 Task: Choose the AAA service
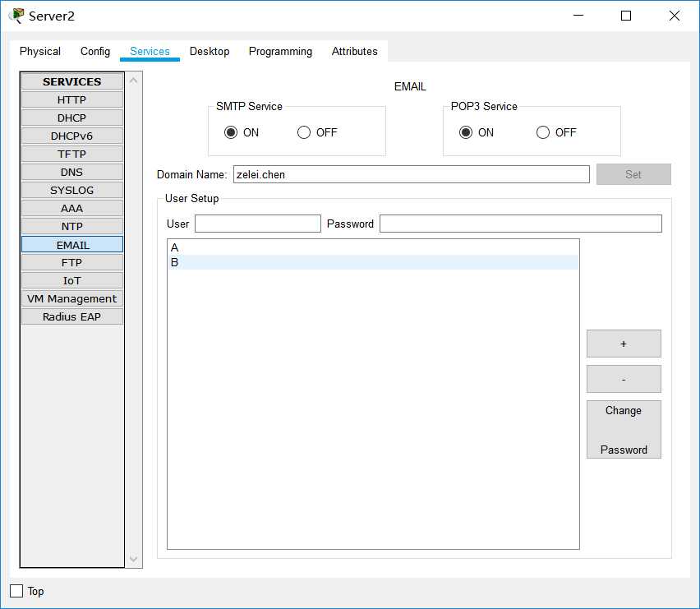(x=71, y=208)
